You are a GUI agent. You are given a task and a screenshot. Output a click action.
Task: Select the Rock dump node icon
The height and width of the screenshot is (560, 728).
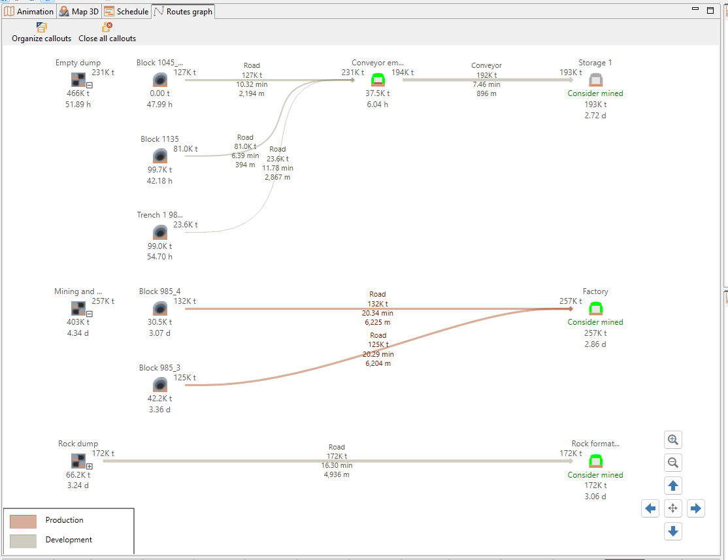click(78, 461)
